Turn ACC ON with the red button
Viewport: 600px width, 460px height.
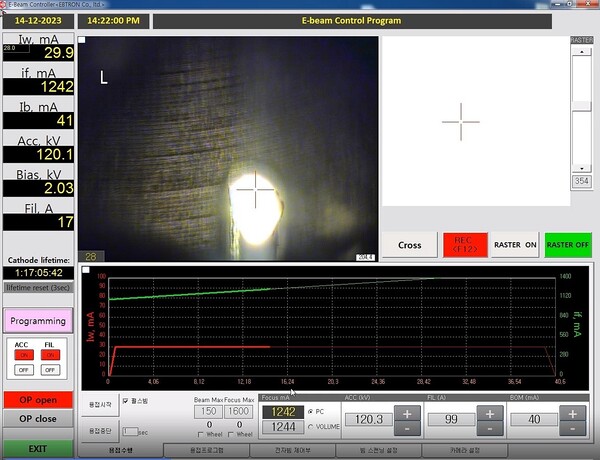coord(22,355)
